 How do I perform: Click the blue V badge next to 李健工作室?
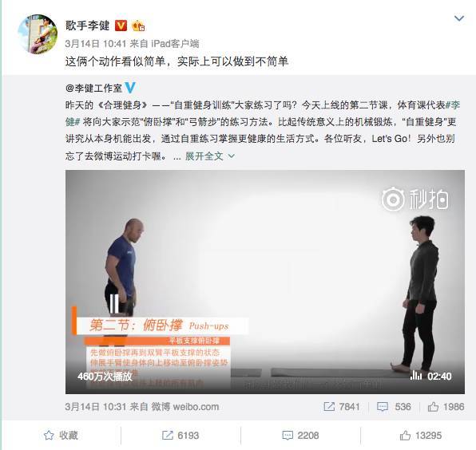[130, 88]
